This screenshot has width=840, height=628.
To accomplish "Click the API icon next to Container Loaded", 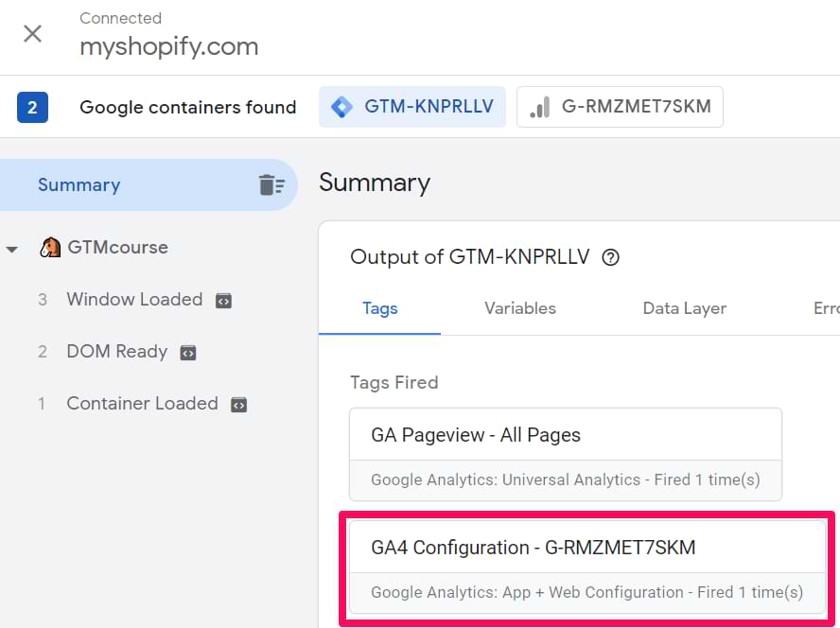I will (239, 405).
